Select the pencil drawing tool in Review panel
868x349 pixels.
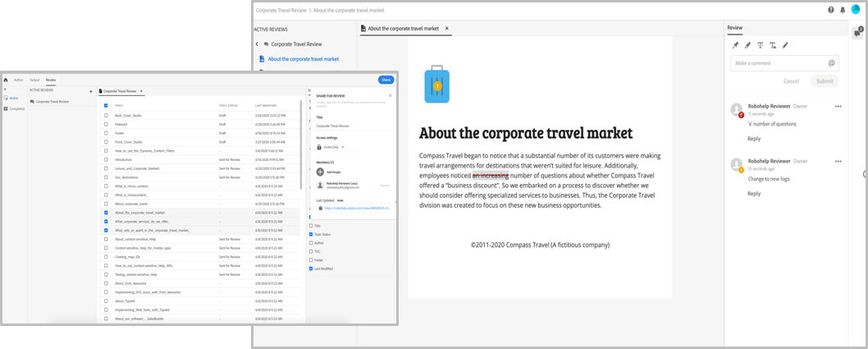point(785,45)
